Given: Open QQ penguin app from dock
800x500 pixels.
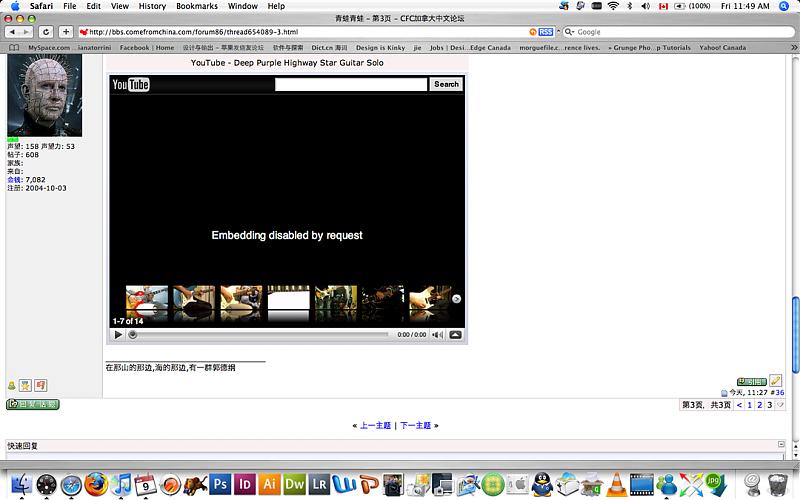Looking at the screenshot, I should tap(542, 484).
